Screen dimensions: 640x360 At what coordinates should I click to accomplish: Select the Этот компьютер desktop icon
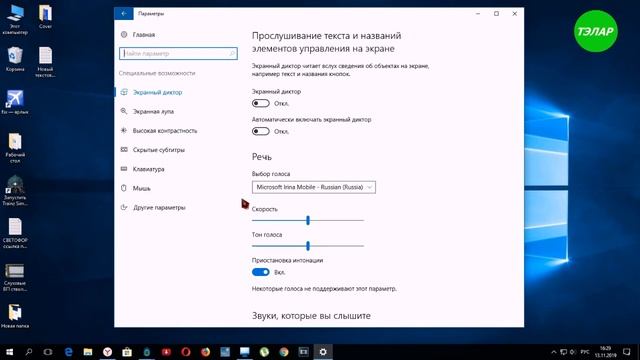(15, 19)
